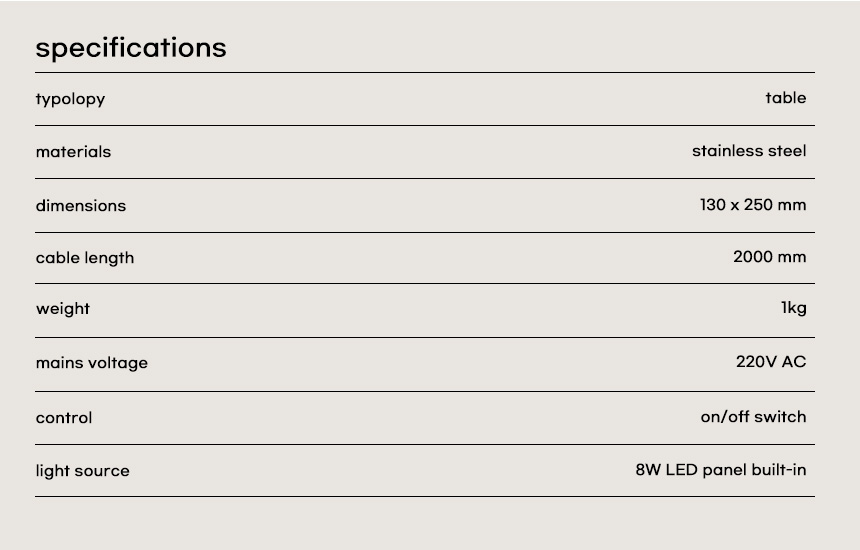Click the bottom divider below light source
Image resolution: width=860 pixels, height=550 pixels.
425,496
